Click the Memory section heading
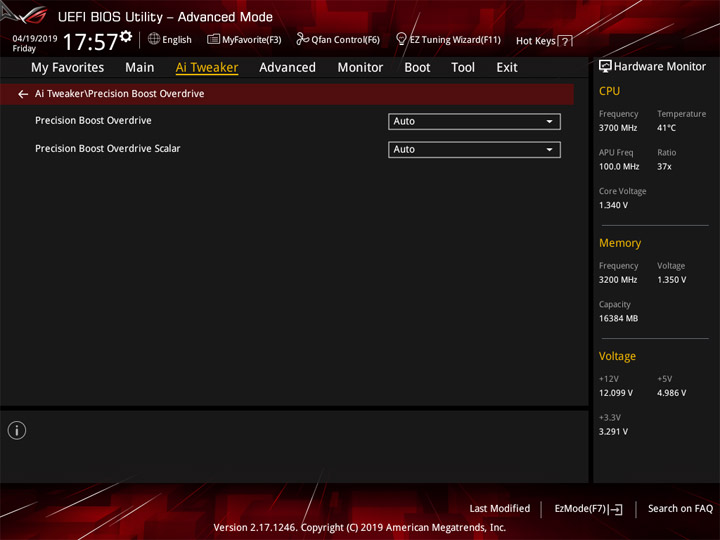The width and height of the screenshot is (720, 540). click(x=620, y=243)
